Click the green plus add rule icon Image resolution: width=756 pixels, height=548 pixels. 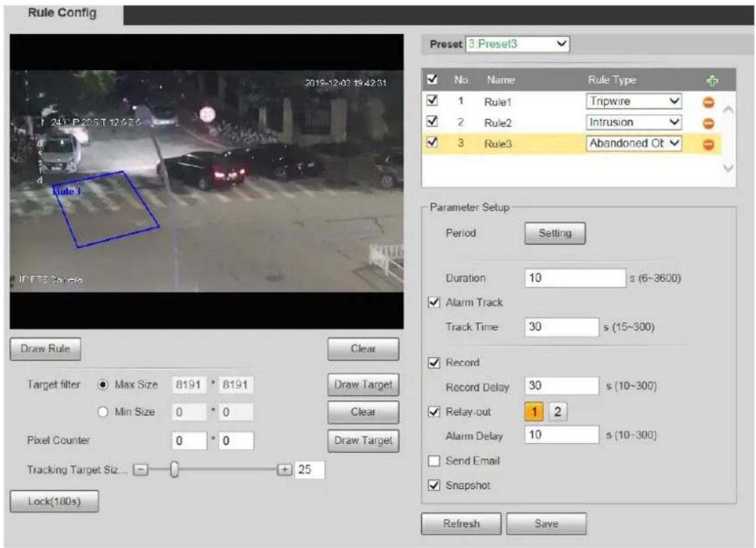[712, 81]
